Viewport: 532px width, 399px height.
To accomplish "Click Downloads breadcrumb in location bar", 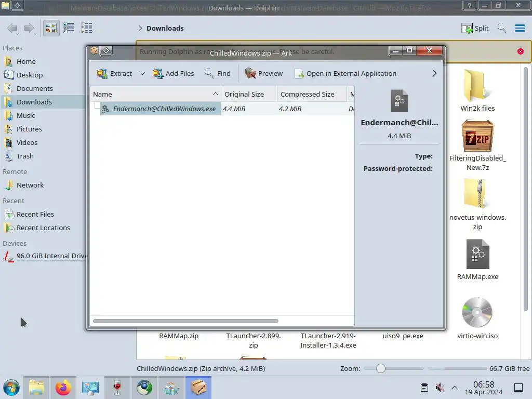I will tap(165, 28).
